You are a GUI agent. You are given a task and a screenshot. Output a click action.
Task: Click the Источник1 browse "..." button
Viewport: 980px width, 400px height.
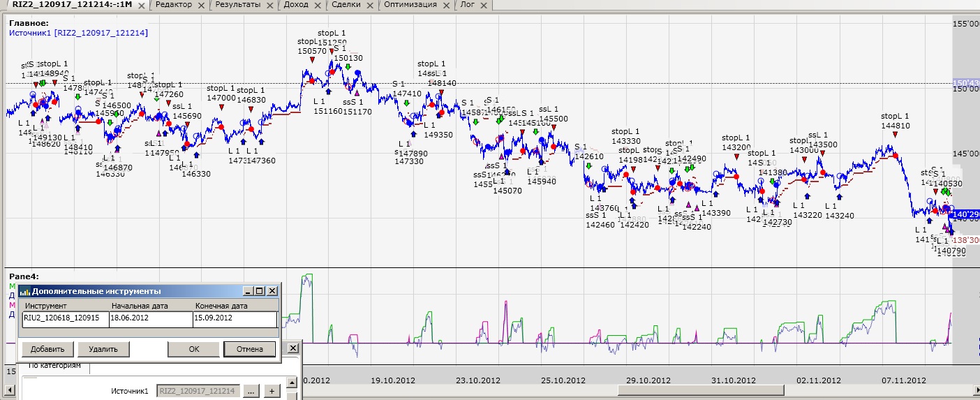coord(251,392)
